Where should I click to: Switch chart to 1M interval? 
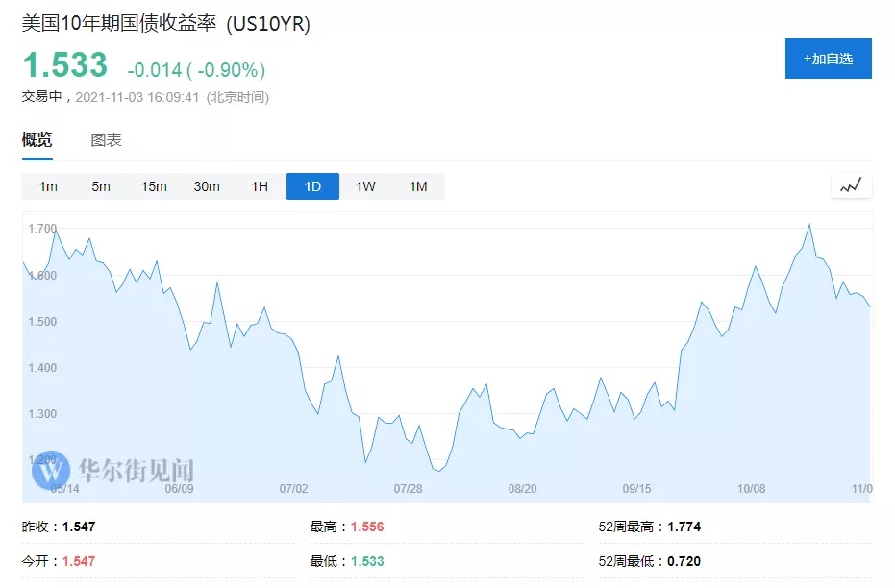pyautogui.click(x=418, y=186)
